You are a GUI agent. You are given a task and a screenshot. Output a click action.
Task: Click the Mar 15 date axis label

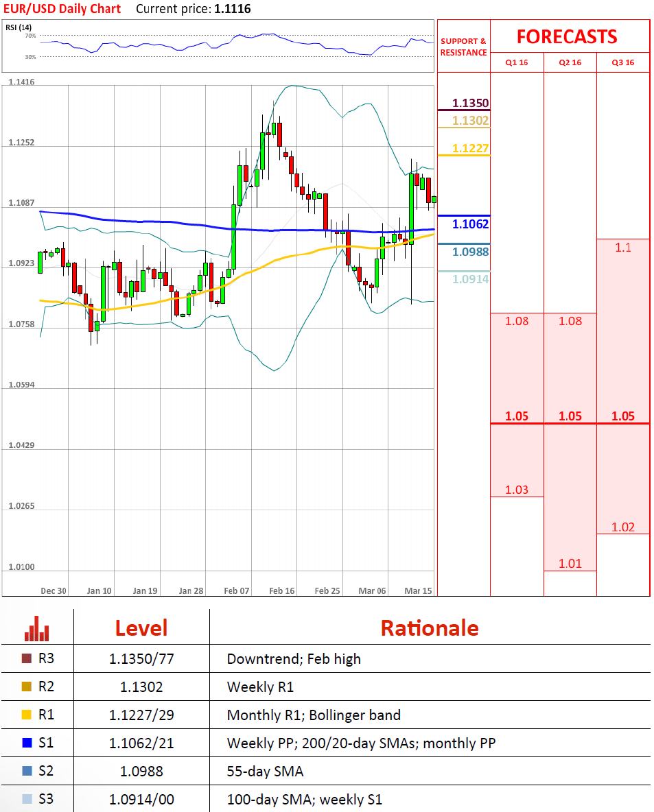[x=418, y=591]
